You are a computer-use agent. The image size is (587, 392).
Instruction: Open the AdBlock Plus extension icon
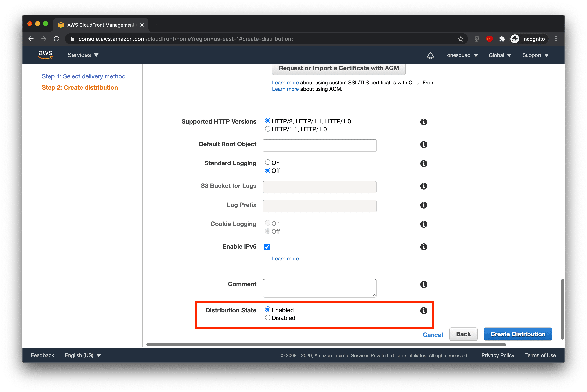click(489, 39)
